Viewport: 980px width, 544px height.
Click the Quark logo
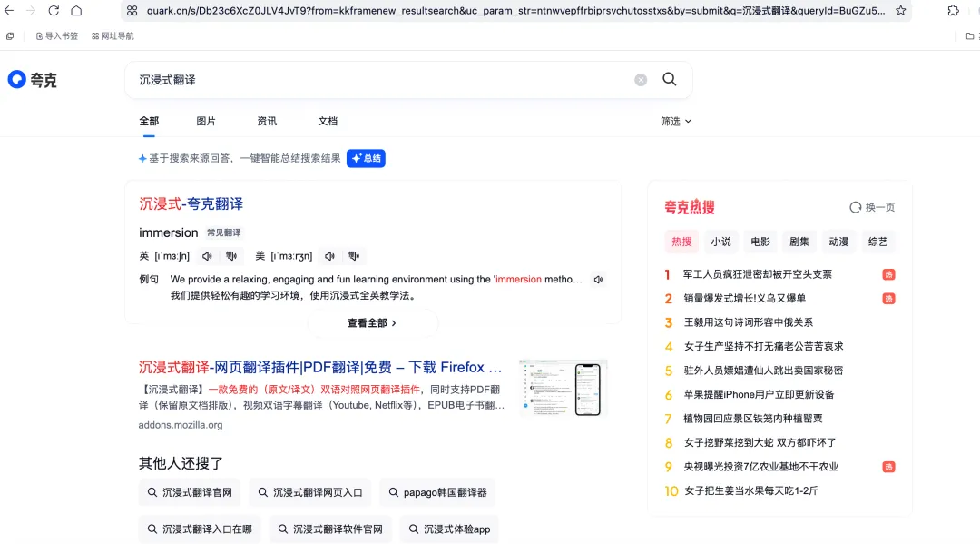33,79
